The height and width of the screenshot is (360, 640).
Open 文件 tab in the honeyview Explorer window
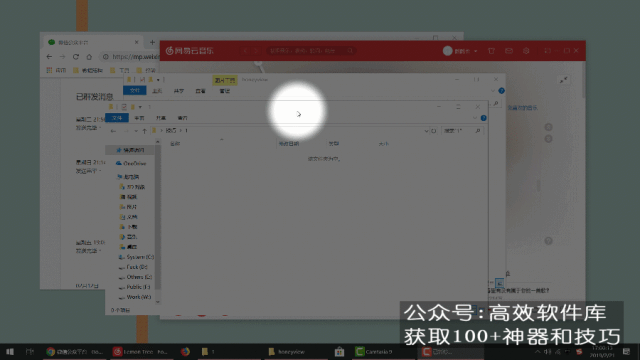tap(135, 91)
